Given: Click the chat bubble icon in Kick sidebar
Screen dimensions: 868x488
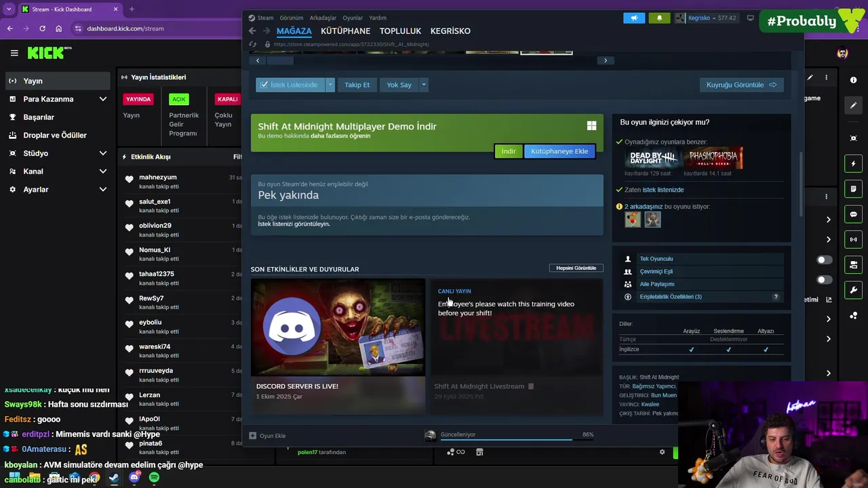Looking at the screenshot, I should [853, 214].
